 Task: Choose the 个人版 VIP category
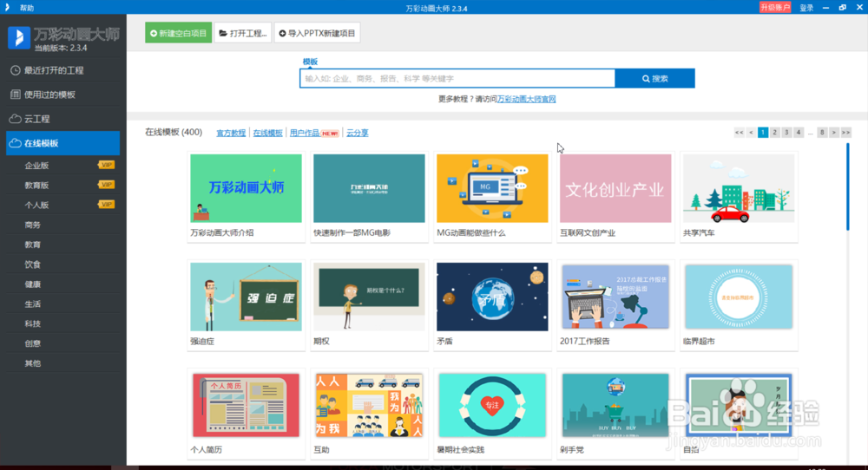[63, 206]
